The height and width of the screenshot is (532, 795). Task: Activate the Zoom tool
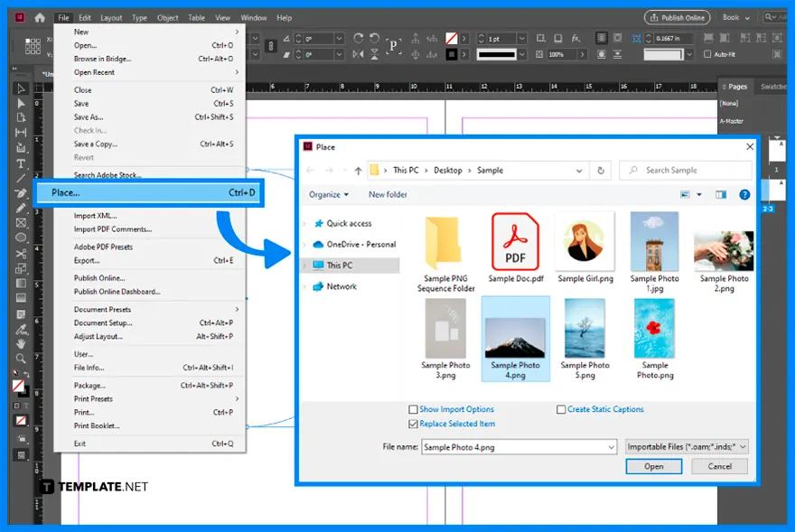click(x=21, y=355)
